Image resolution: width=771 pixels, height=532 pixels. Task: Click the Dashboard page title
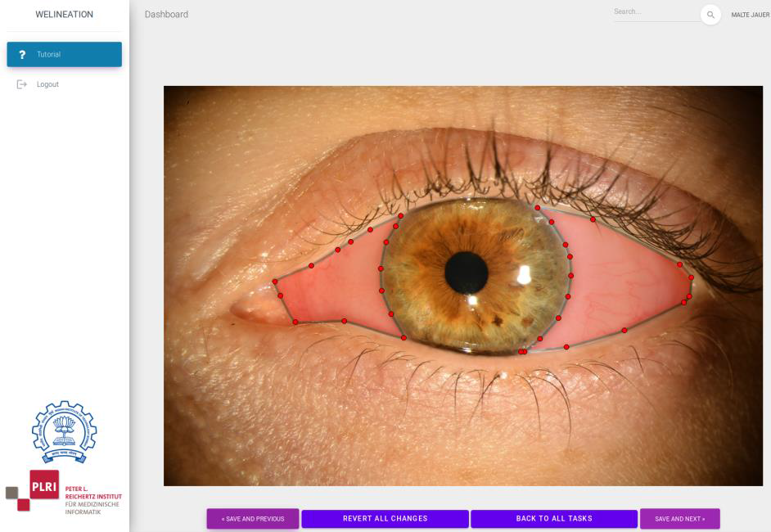tap(166, 15)
